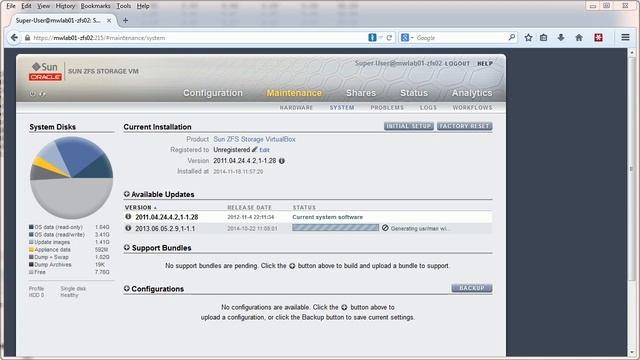Screen dimensions: 640x360
Task: Open the View menu
Action: [x=43, y=6]
